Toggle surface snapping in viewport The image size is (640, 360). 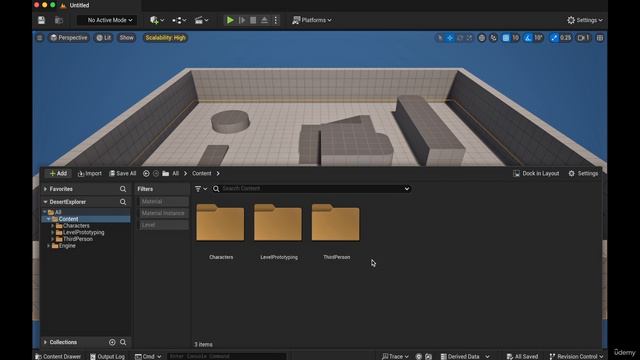pos(493,38)
